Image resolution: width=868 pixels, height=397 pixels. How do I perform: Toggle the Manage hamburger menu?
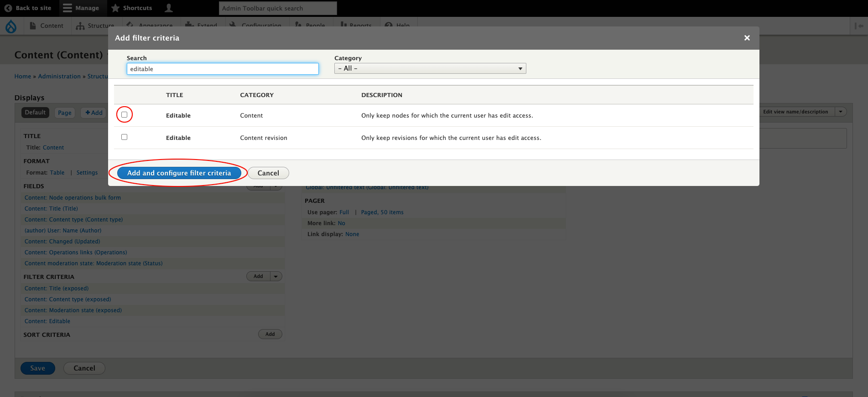coord(68,8)
